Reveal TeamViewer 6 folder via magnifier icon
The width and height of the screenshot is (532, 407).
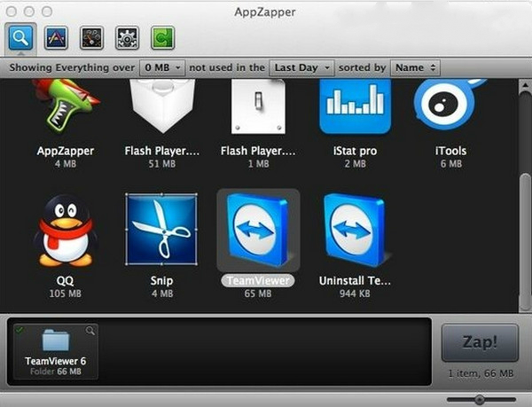coord(90,331)
